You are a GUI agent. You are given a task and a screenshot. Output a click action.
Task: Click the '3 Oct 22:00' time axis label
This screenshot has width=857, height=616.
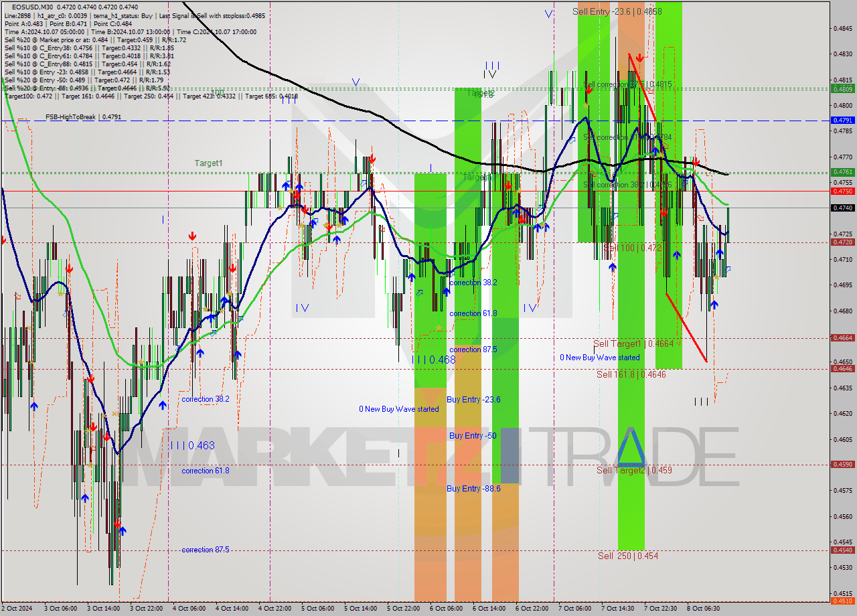coord(145,609)
